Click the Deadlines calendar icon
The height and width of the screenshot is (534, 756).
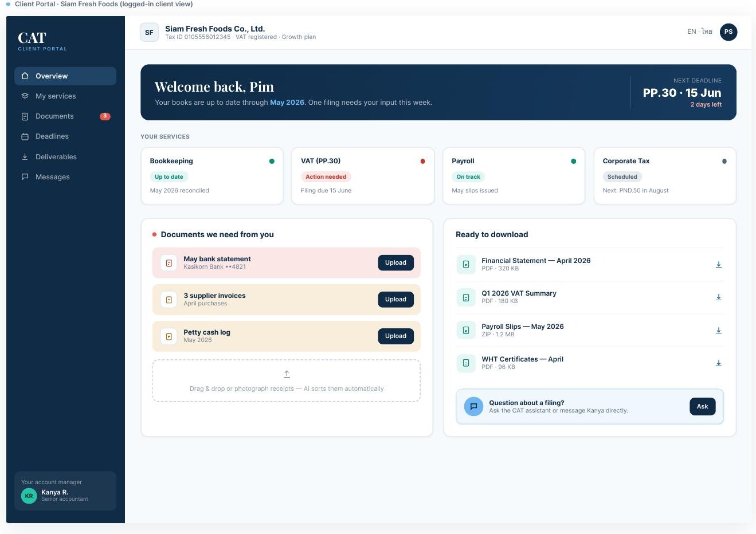tap(25, 136)
